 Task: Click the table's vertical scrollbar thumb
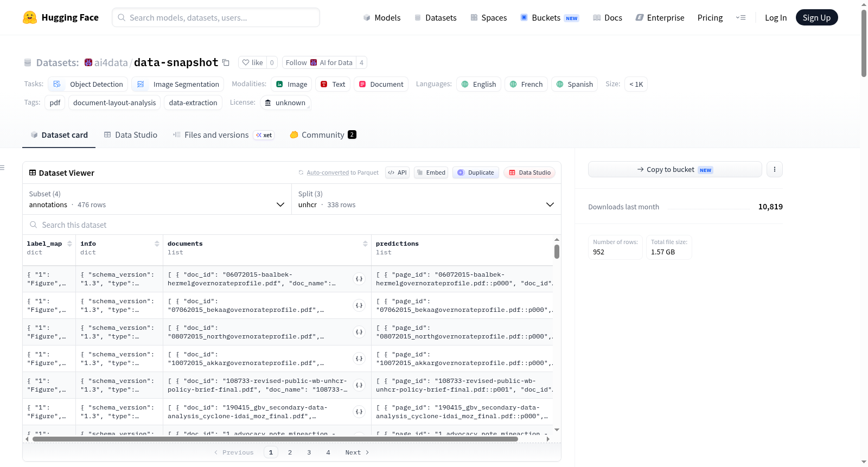coord(557,251)
